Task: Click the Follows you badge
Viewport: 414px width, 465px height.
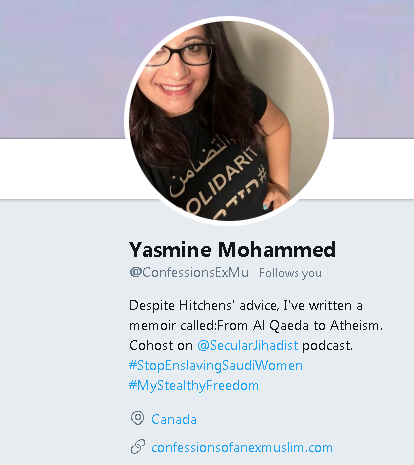Action: click(290, 273)
